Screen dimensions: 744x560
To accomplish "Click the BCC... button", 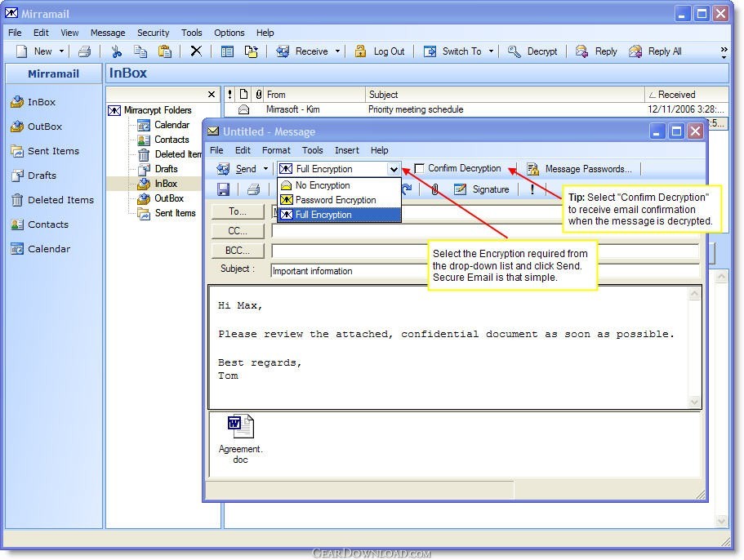I will tap(237, 251).
